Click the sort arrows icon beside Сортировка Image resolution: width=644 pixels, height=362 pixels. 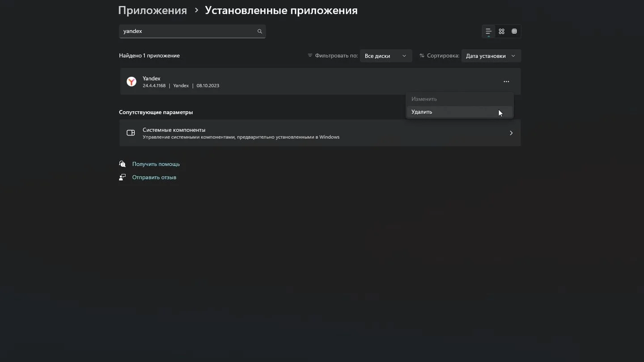pyautogui.click(x=422, y=56)
